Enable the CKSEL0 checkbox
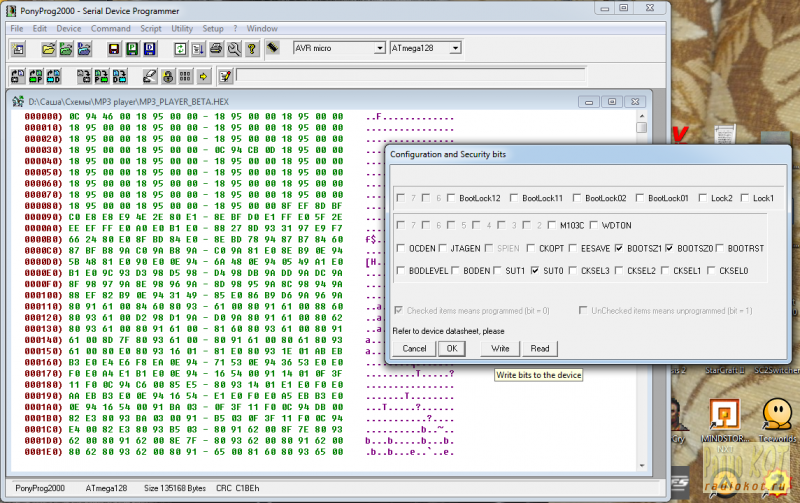 (711, 270)
